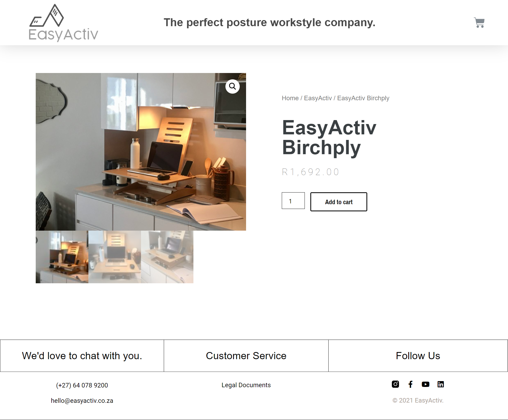
Task: Click the magnifier zoom icon on product image
Action: click(x=233, y=86)
